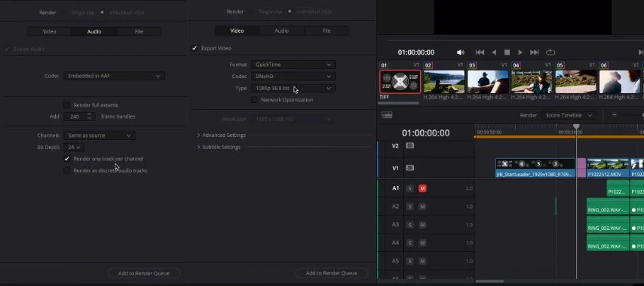Screen dimensions: 644x286
Task: Click Add to Render Queue in left panel
Action: pyautogui.click(x=144, y=273)
